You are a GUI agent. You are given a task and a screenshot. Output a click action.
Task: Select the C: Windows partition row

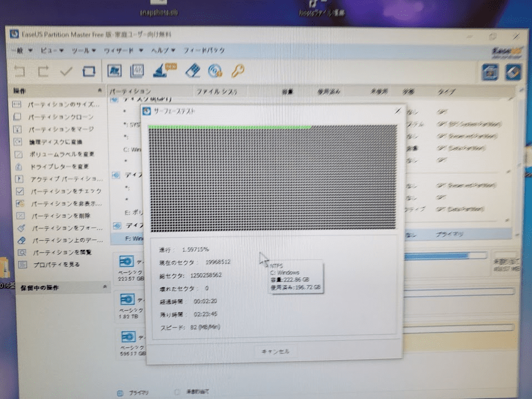(x=132, y=149)
